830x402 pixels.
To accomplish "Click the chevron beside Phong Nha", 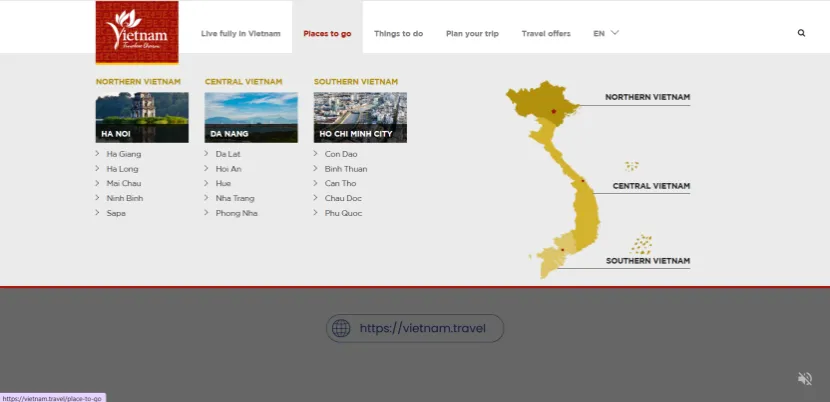I will pyautogui.click(x=206, y=212).
